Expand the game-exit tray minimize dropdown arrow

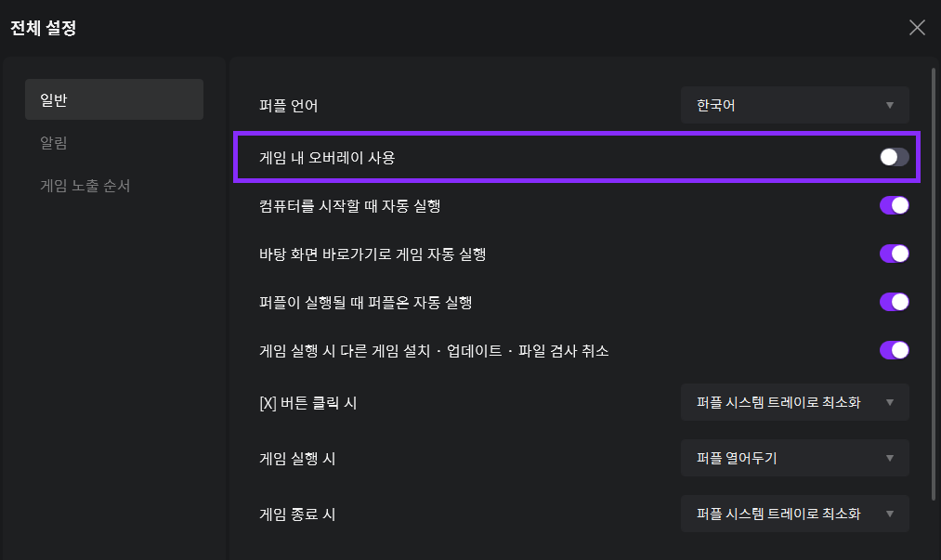[889, 513]
